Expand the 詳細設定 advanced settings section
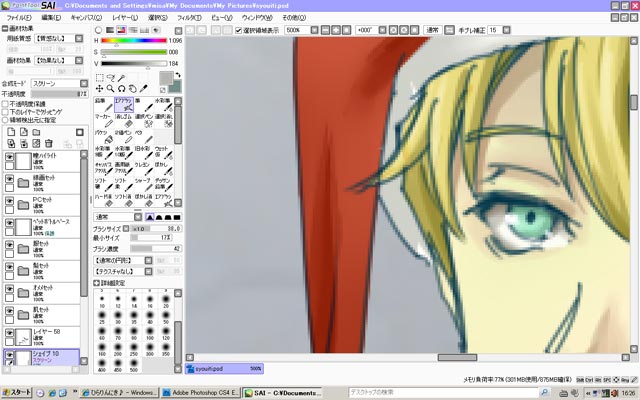The height and width of the screenshot is (400, 640). pyautogui.click(x=96, y=283)
